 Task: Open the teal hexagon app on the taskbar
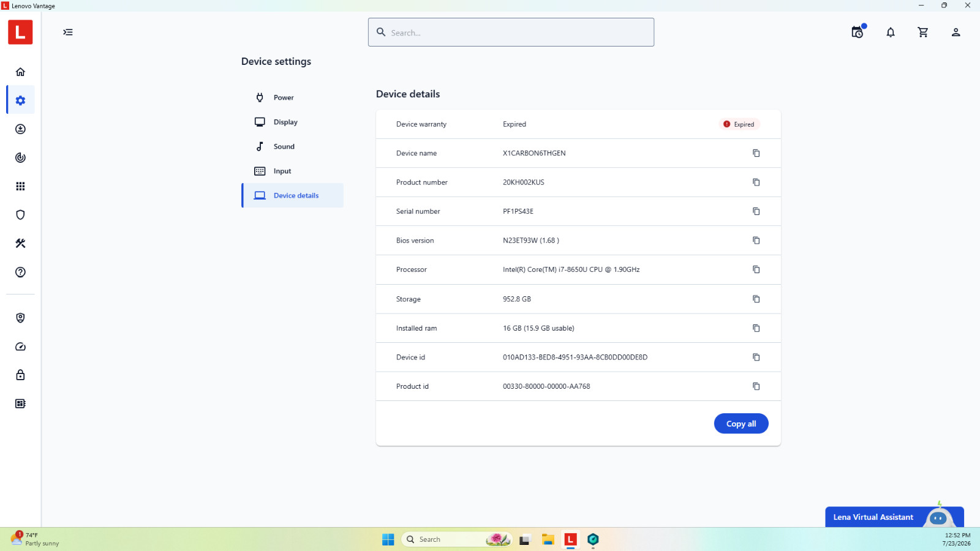[593, 539]
